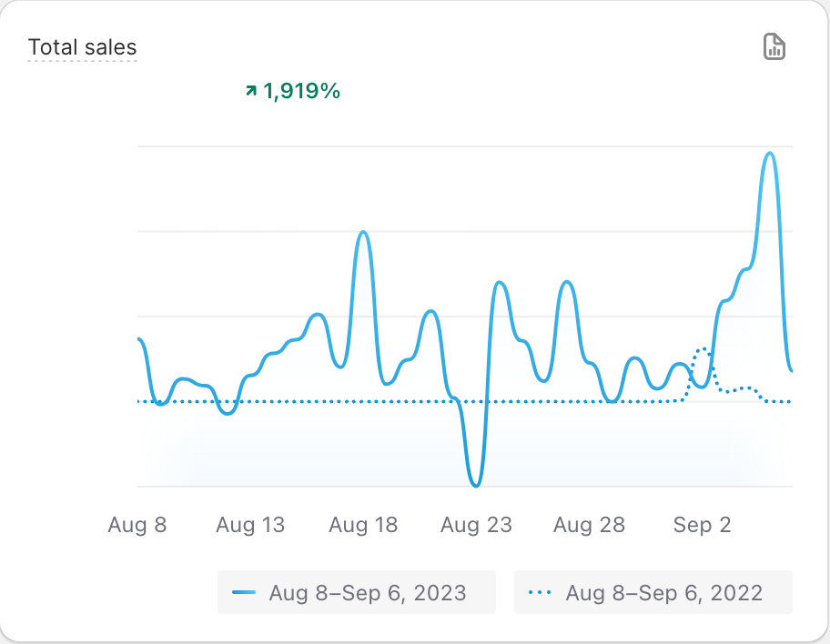The width and height of the screenshot is (830, 644).
Task: Click the 1,919% growth percentage
Action: coord(301,91)
